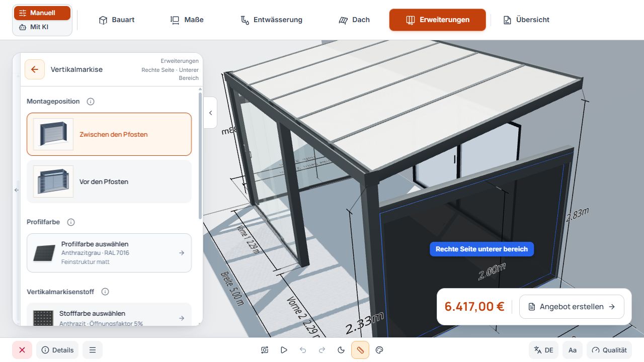Screen dimensions: 644x362
Task: Choose Vor den Pfosten mounting option
Action: pyautogui.click(x=109, y=182)
